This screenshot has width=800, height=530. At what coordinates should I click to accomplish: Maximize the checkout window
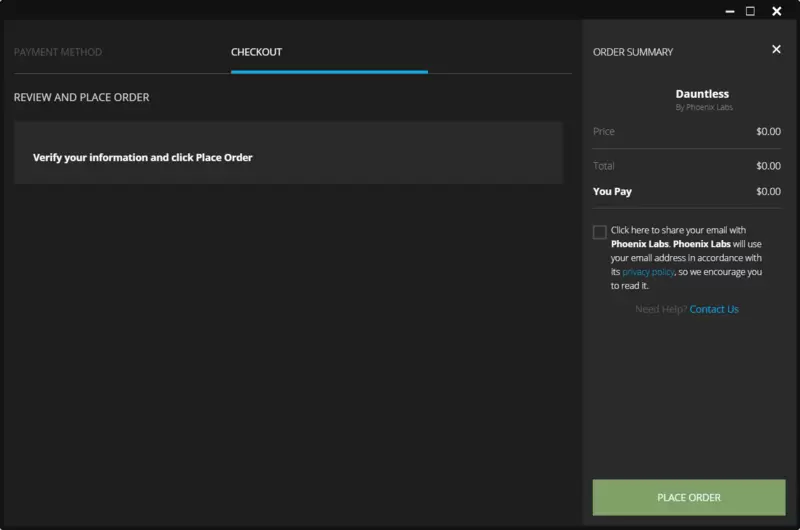(x=750, y=11)
